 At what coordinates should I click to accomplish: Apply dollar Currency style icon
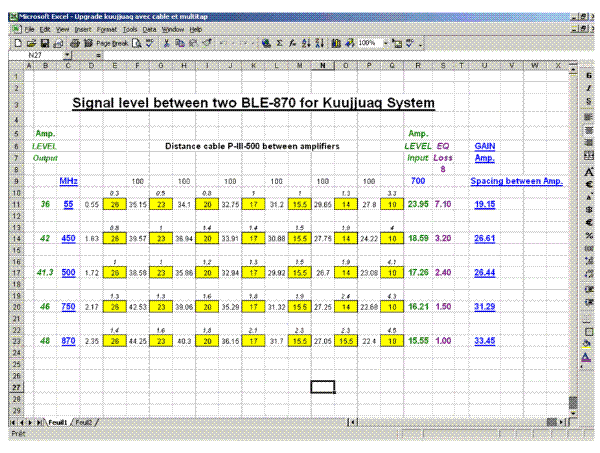[589, 210]
